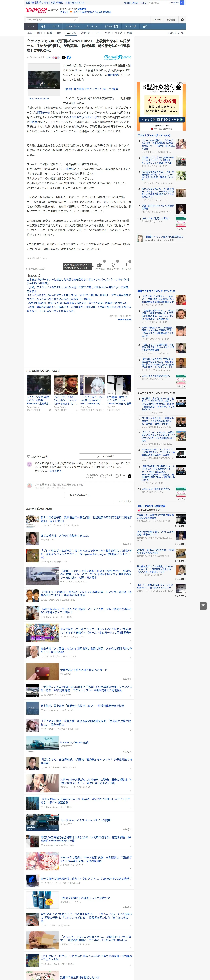Click the Game Spark source link below related articles
The width and height of the screenshot is (210, 980).
[125, 320]
